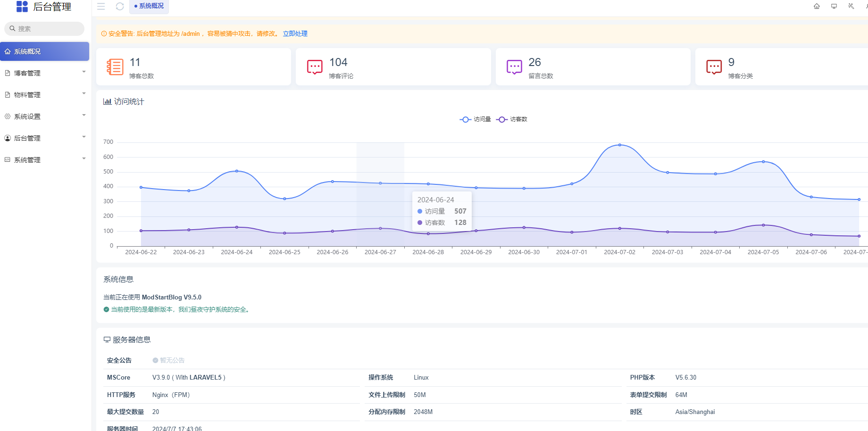
Task: Click the refresh page icon
Action: pyautogui.click(x=120, y=6)
